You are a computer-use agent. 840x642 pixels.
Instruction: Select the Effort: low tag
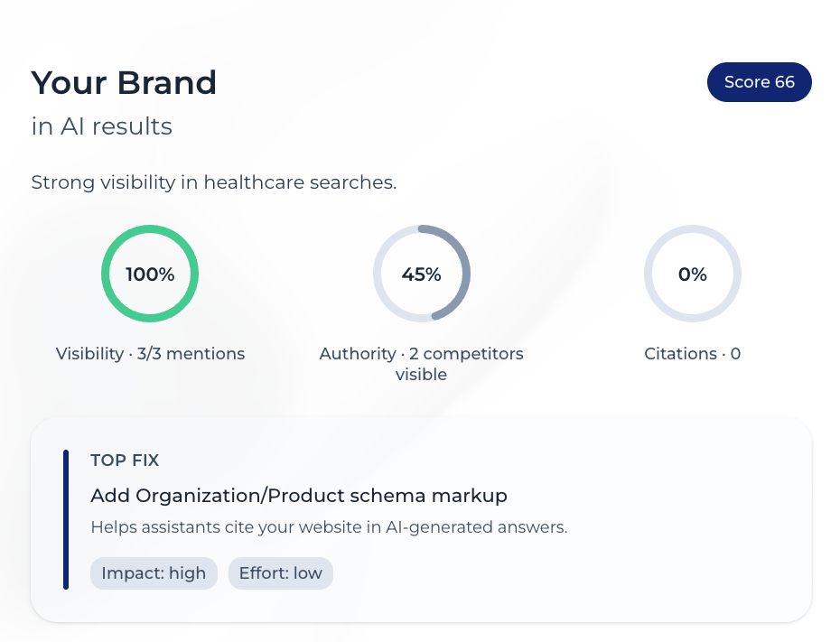point(281,573)
